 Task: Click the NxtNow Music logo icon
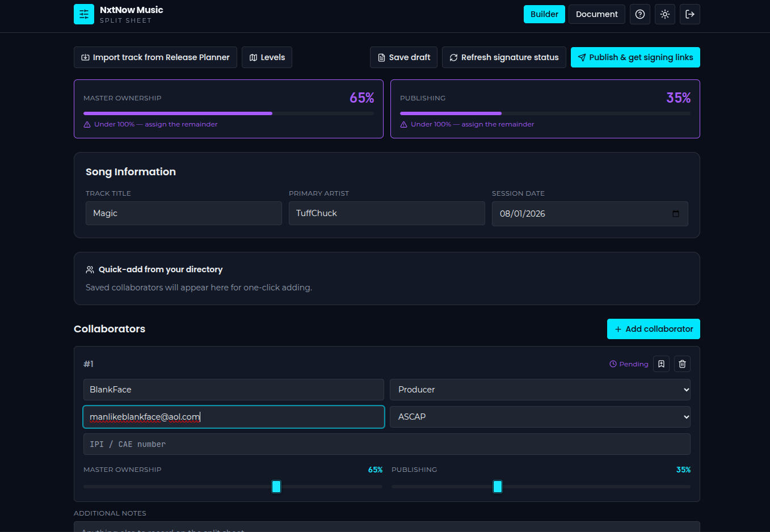point(84,14)
